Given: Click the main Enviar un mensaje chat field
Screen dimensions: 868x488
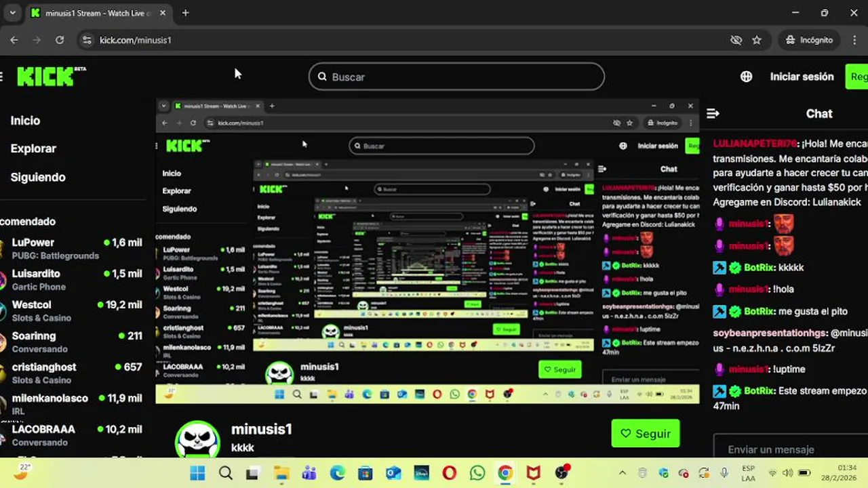Looking at the screenshot, I should point(791,449).
